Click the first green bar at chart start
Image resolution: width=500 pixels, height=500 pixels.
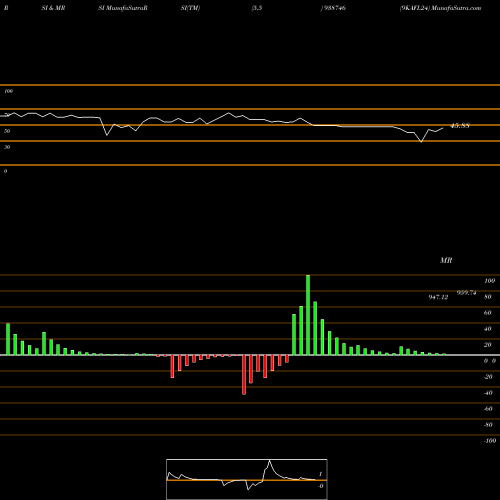coord(8,339)
